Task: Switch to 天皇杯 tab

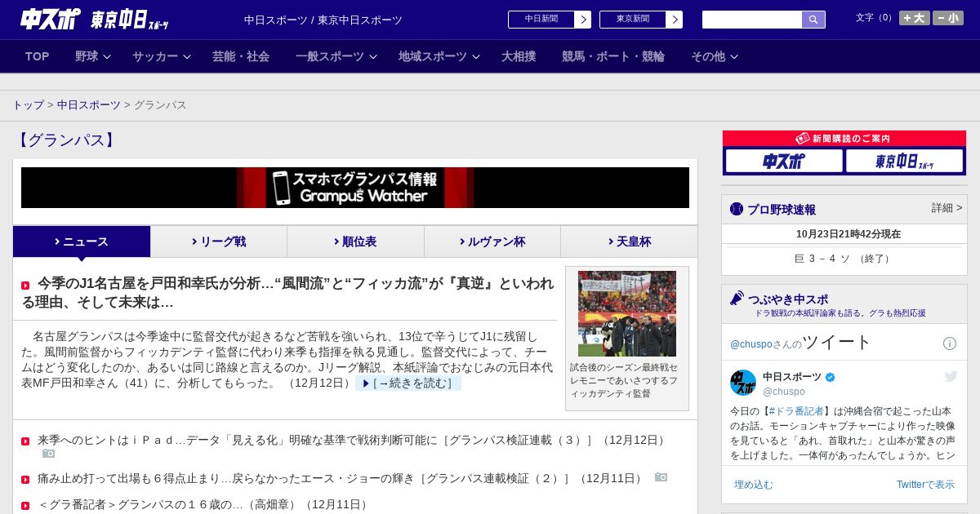Action: click(629, 241)
